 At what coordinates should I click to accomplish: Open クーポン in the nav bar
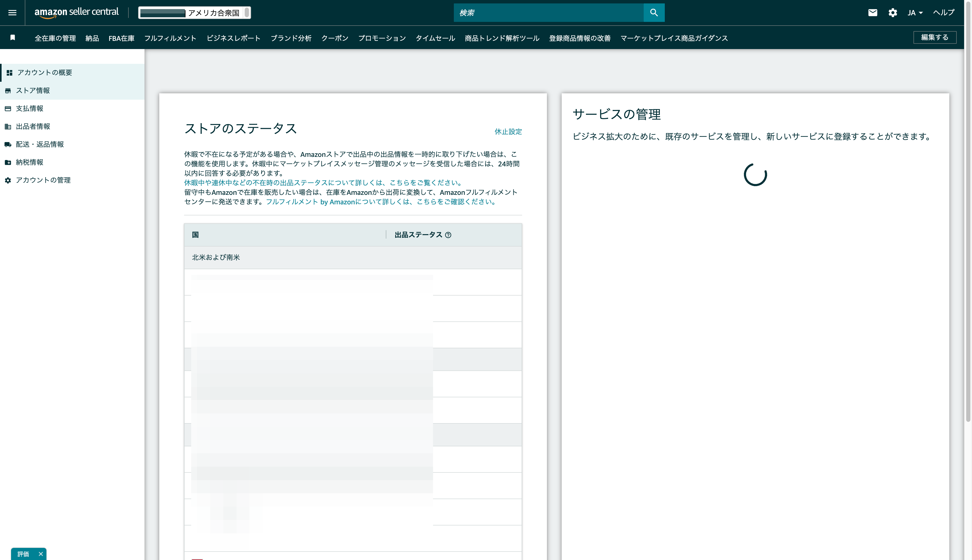click(x=335, y=38)
